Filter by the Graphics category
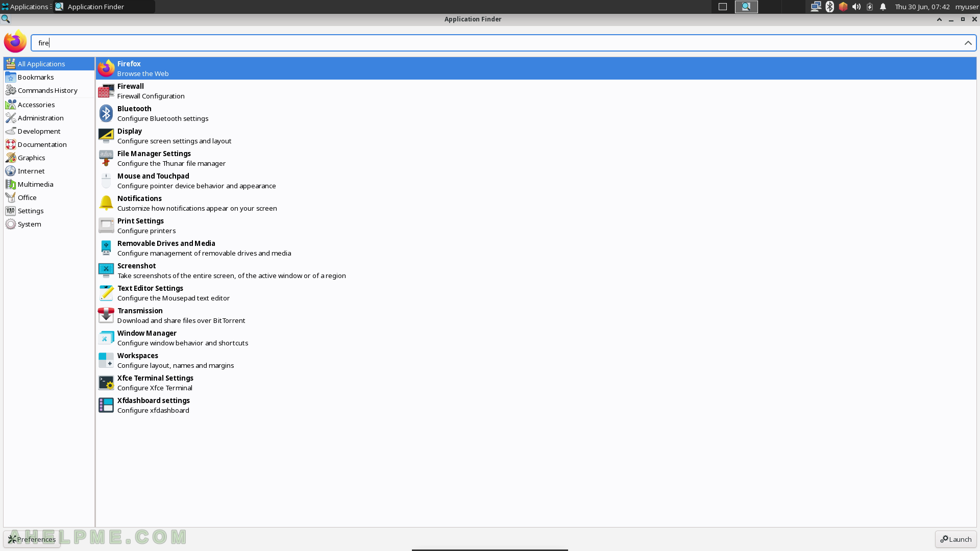 (x=49, y=158)
